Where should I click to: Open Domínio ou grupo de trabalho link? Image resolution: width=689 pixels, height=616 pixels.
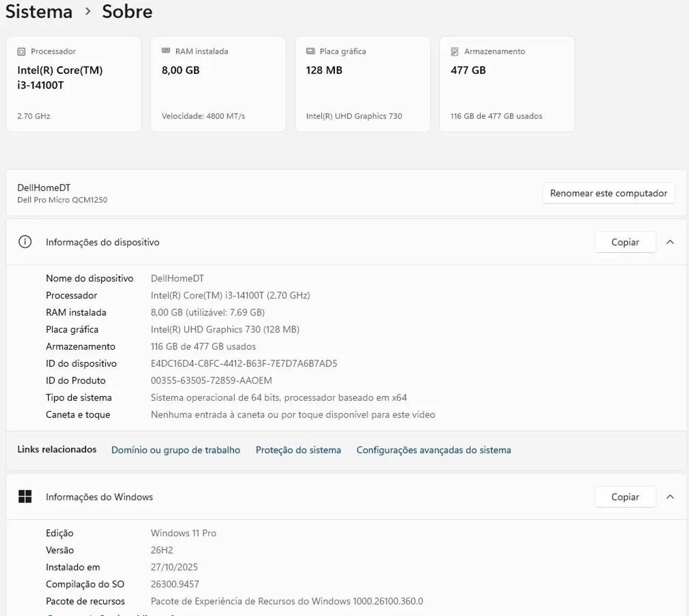[x=175, y=450]
